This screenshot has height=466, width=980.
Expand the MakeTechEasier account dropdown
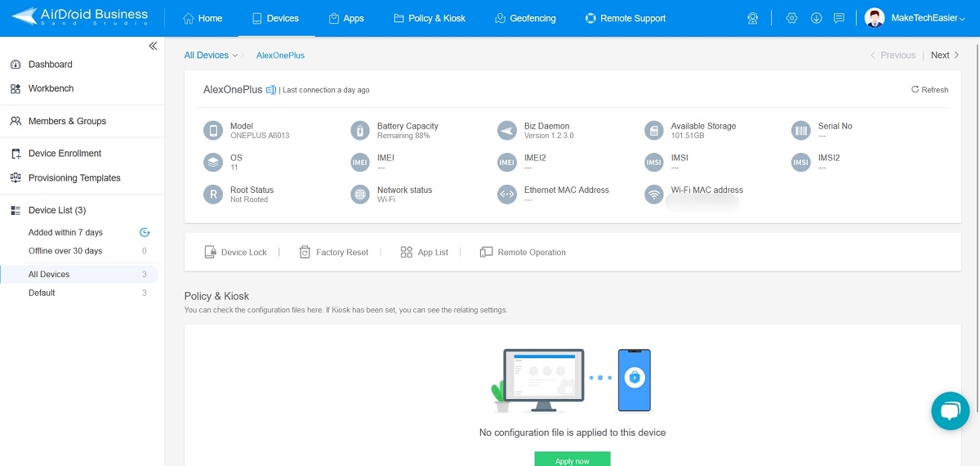coord(962,19)
